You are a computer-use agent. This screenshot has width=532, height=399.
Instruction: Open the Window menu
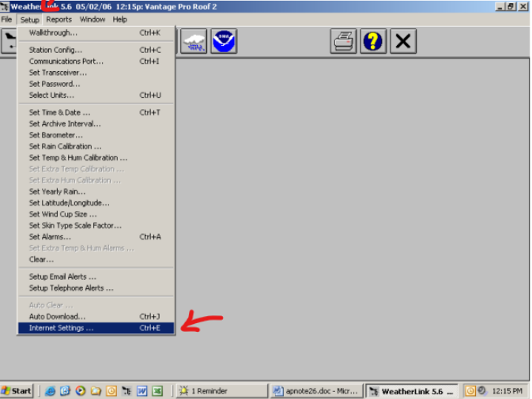pos(92,19)
